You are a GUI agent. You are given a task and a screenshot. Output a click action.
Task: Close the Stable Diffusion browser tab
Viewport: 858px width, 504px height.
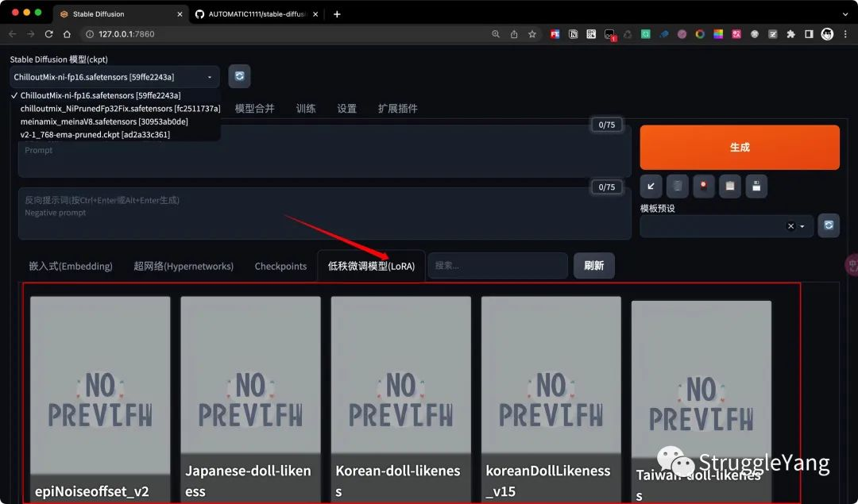[180, 14]
